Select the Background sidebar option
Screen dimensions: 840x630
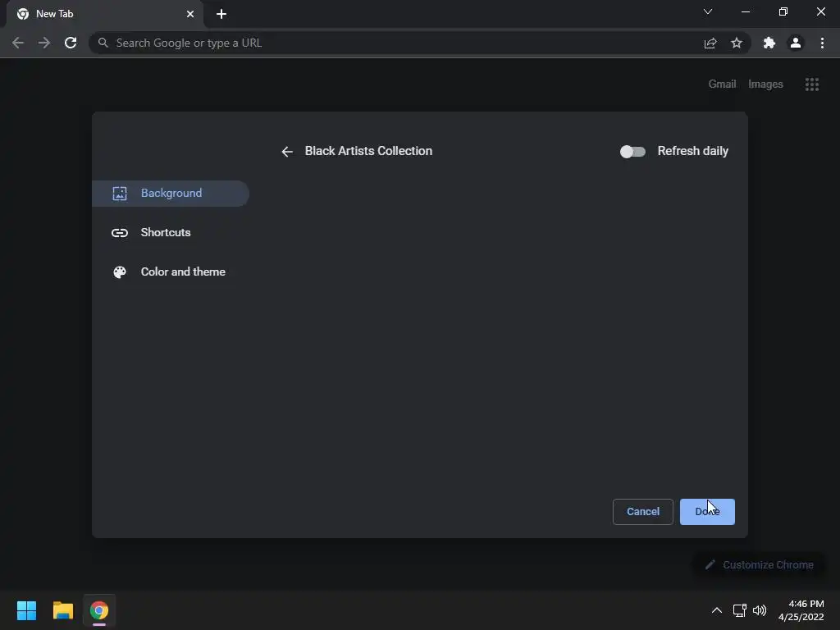coord(171,194)
